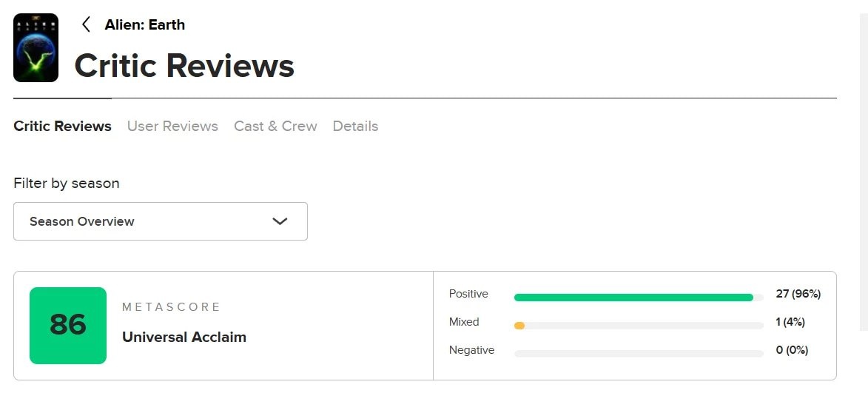Click the Universal Acclaim label
Viewport: 868px width, 413px height.
[184, 338]
